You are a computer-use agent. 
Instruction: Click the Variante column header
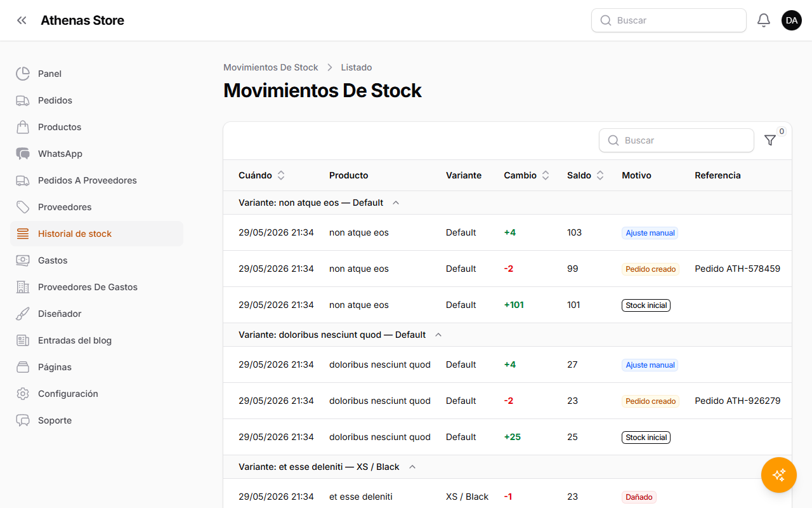pos(464,175)
